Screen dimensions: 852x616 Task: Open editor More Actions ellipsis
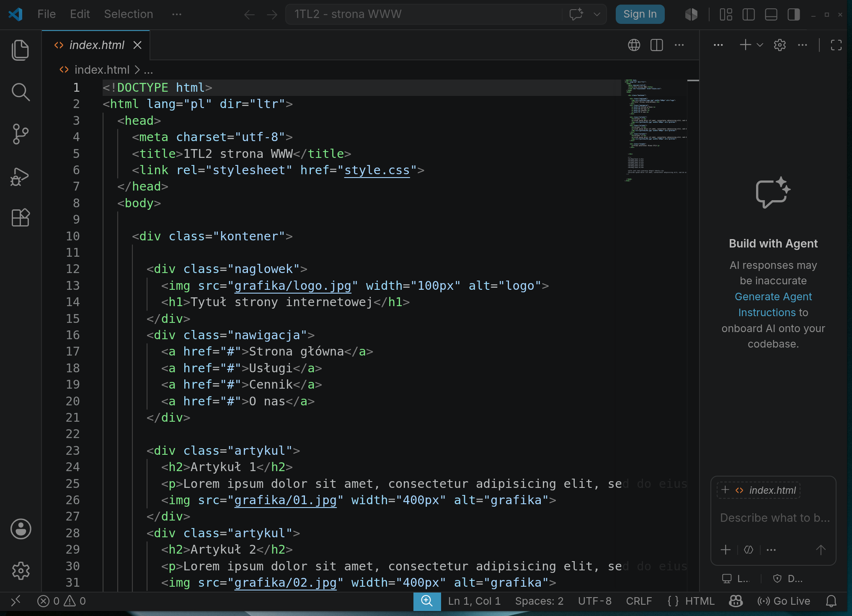pos(679,45)
